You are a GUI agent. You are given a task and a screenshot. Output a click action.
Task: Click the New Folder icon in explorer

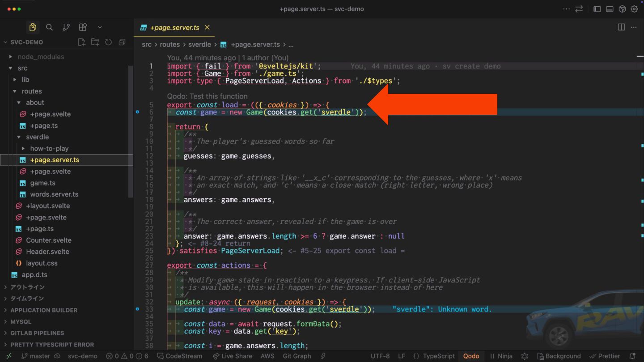click(x=95, y=42)
